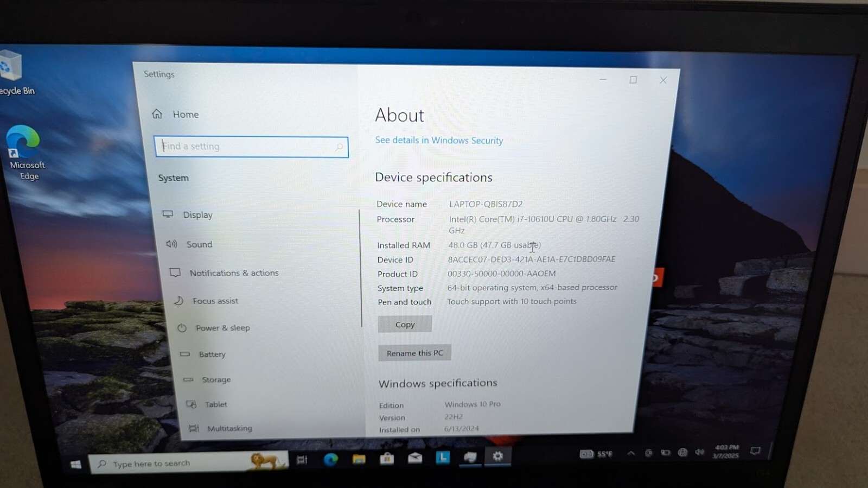Select the Windows 10 Pro edition text
The width and height of the screenshot is (868, 488).
[473, 404]
